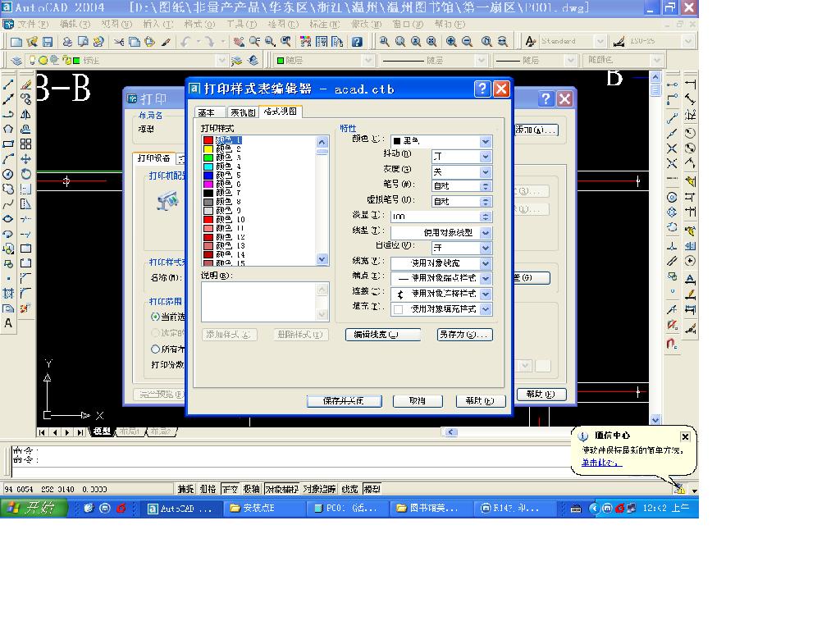840x630 pixels.
Task: Click the 单击此处 link in Communication Center balloon
Action: [601, 463]
